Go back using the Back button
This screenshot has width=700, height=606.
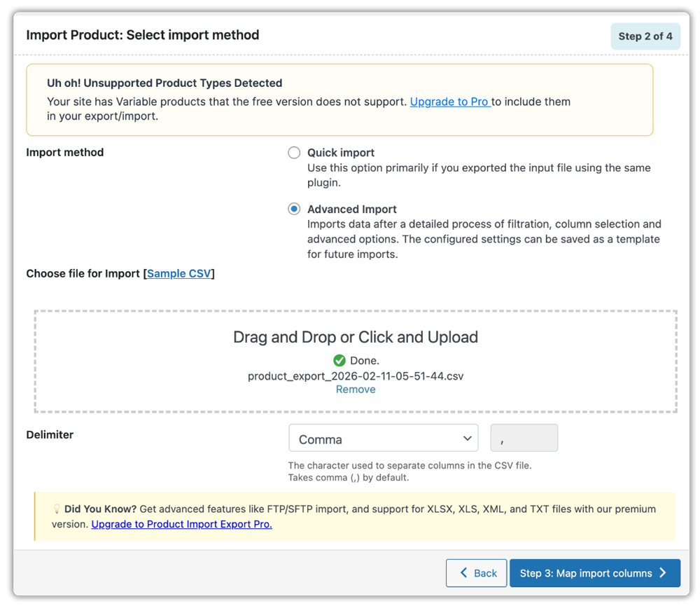477,573
